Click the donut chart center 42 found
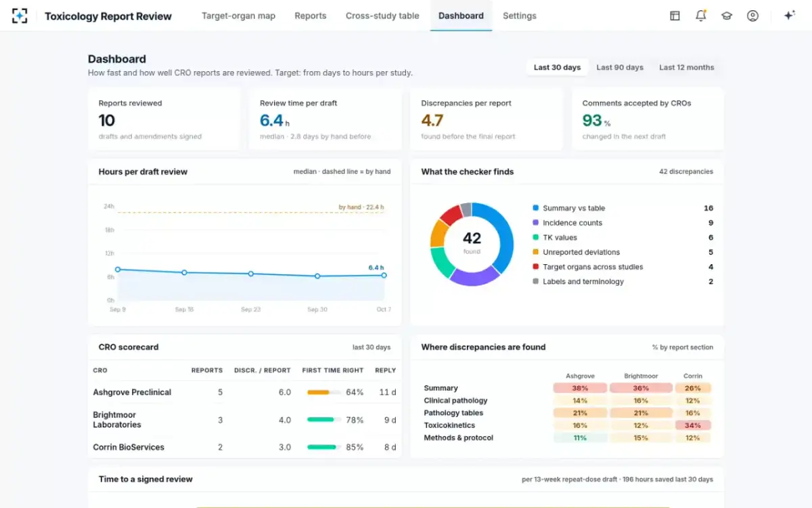Viewport: 812px width, 508px height. coord(472,241)
